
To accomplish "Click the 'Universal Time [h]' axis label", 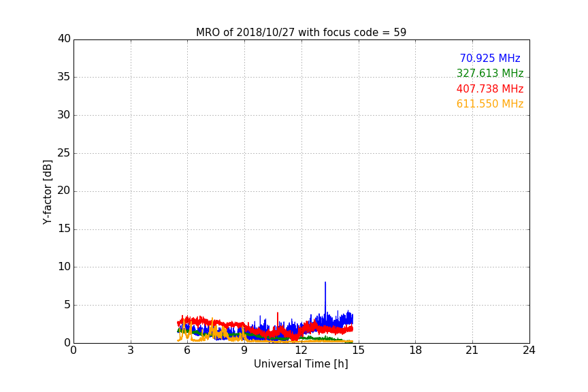I will [301, 364].
